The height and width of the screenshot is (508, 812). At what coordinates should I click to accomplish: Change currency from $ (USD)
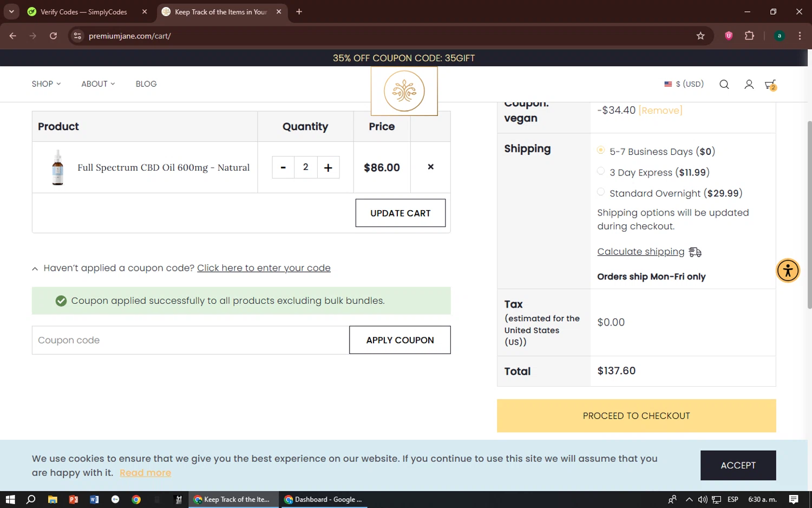pos(684,84)
